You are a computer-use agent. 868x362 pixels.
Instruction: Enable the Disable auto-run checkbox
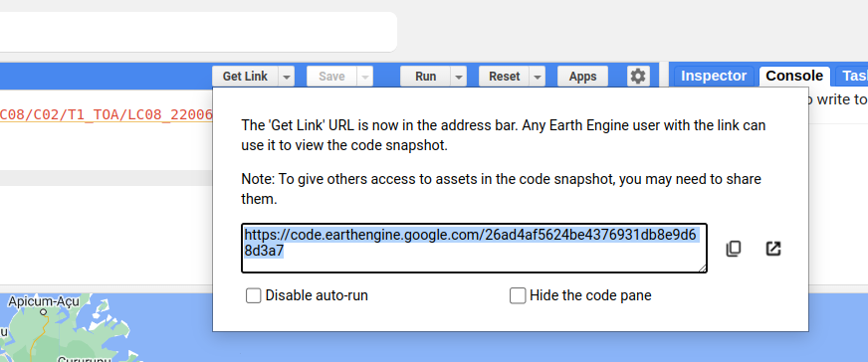[x=254, y=295]
